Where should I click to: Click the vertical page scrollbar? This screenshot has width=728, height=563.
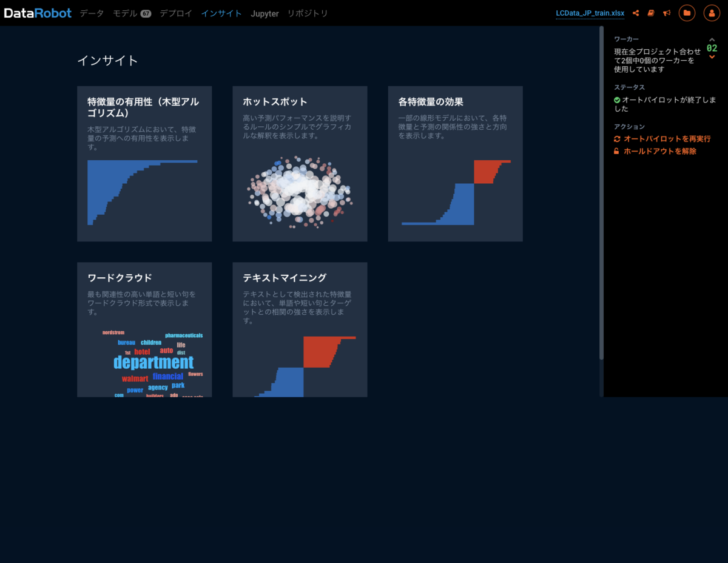[x=601, y=193]
